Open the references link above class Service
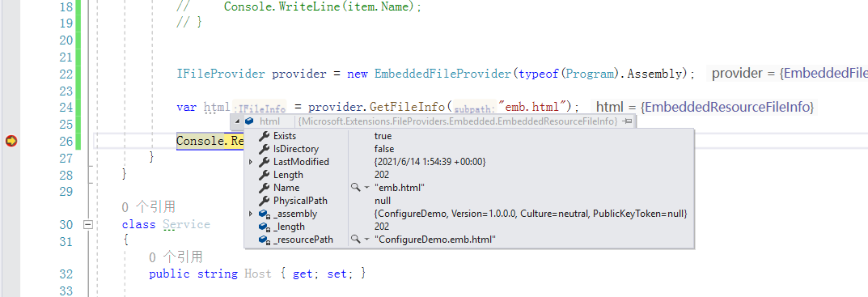This screenshot has width=868, height=297. (x=148, y=207)
